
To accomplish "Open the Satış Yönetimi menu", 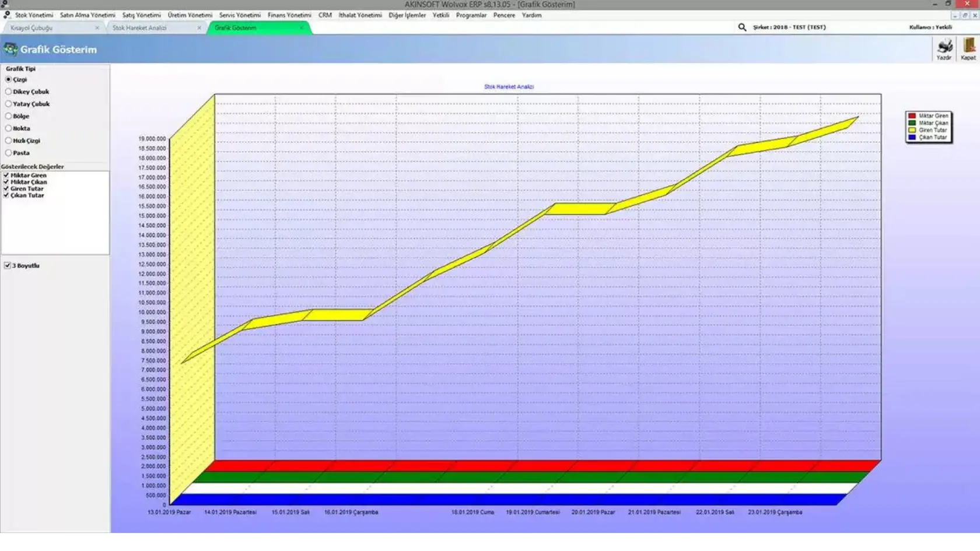I will [141, 15].
